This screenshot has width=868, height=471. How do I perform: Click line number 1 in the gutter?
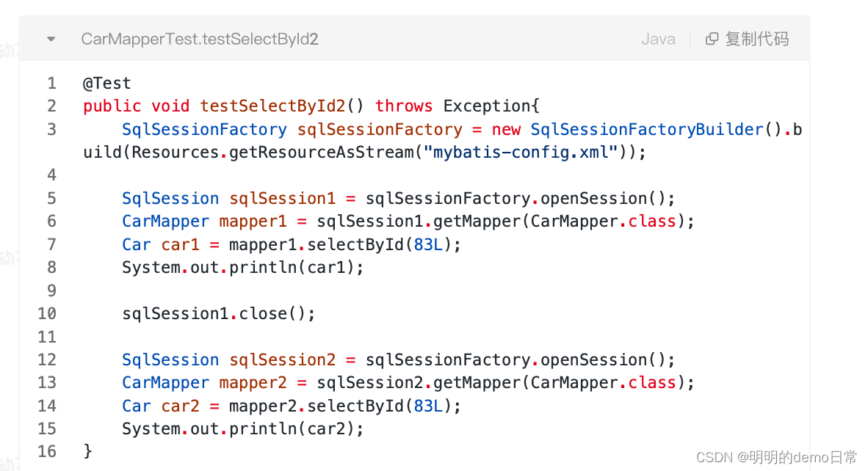pos(51,83)
